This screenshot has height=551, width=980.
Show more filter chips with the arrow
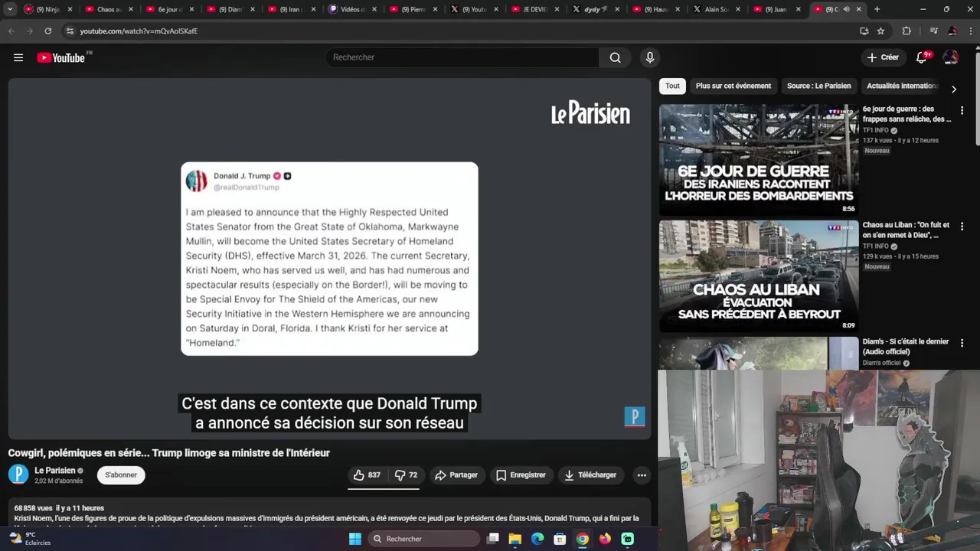953,89
